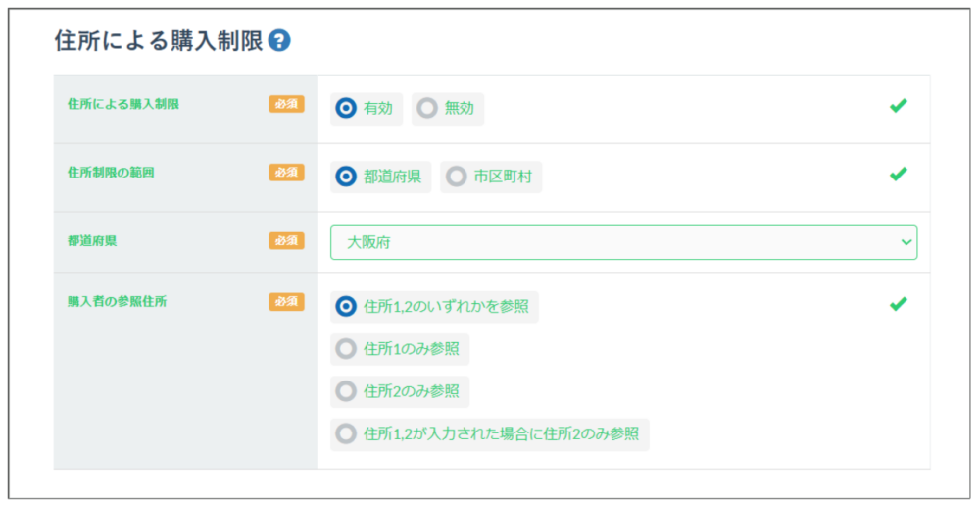980x508 pixels.
Task: Choose 都道府県 as restriction range
Action: 346,178
